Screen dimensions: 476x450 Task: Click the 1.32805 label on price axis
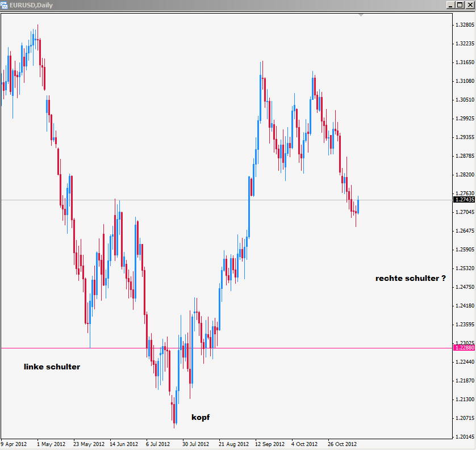click(x=464, y=25)
